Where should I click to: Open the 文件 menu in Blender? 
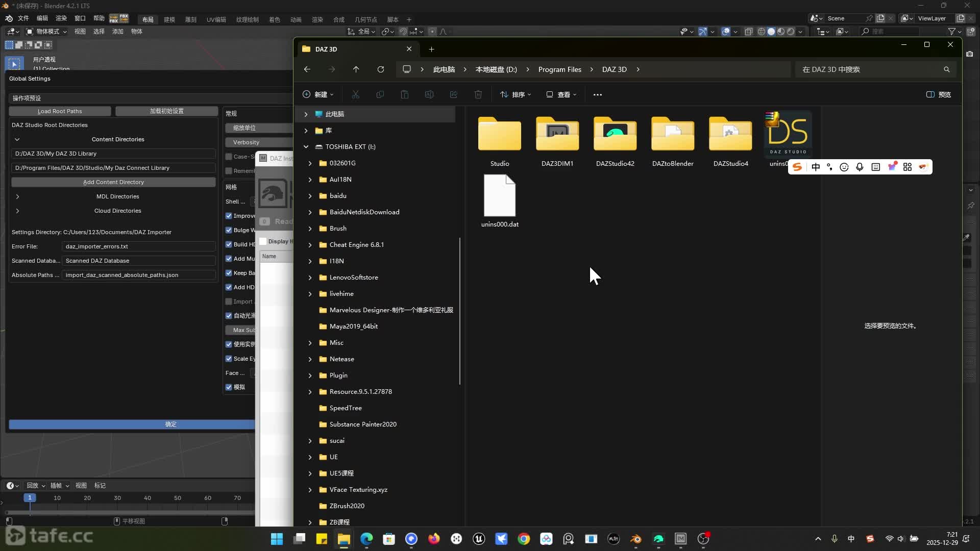23,18
